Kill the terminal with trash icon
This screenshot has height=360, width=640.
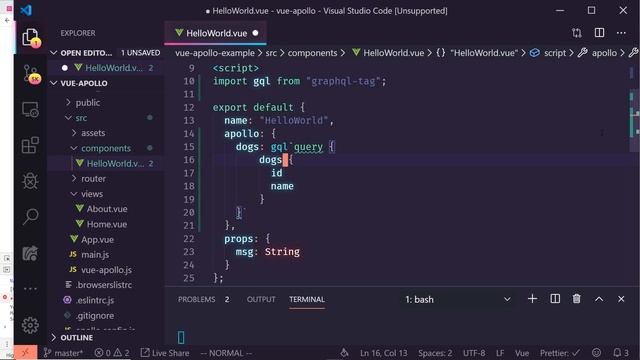(x=576, y=299)
